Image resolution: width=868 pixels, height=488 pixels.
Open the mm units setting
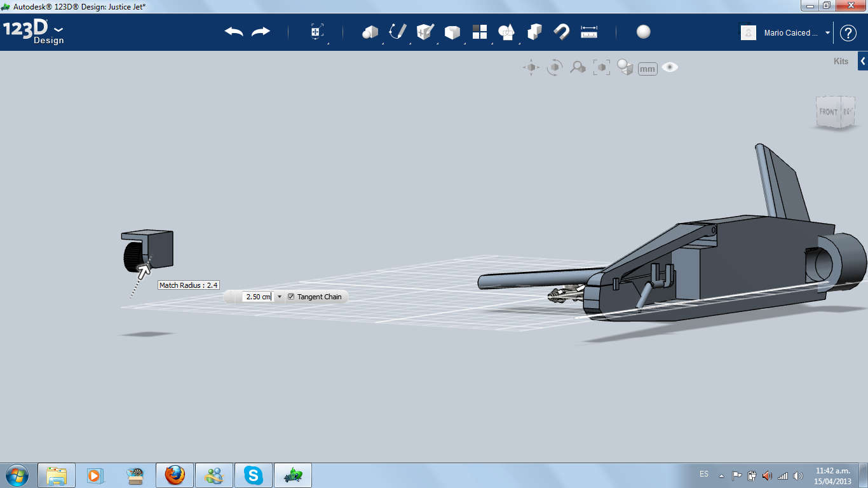pyautogui.click(x=648, y=69)
